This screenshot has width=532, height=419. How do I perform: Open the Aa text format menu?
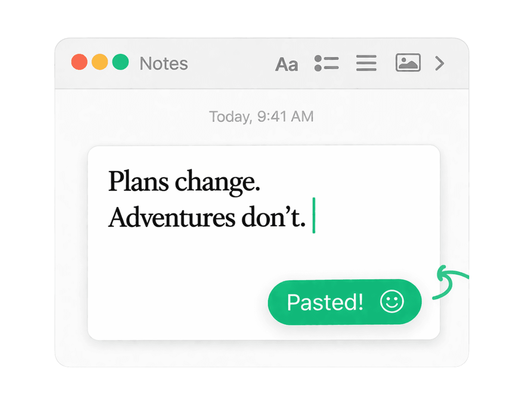[x=286, y=64]
